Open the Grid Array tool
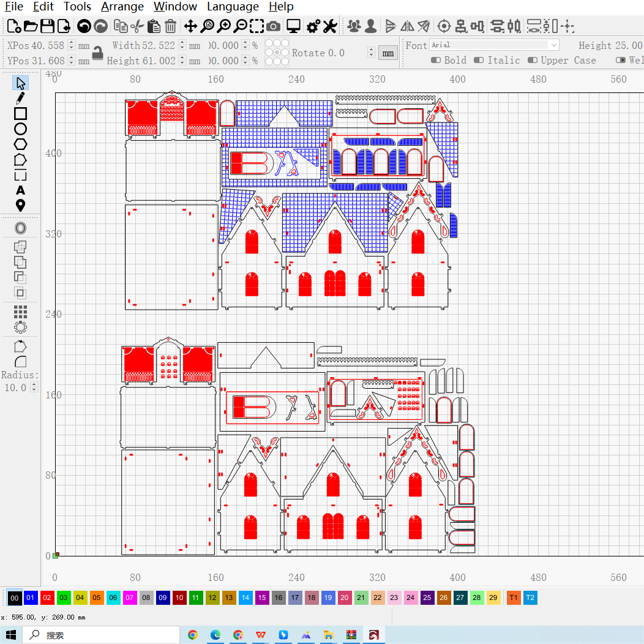This screenshot has width=644, height=644. (20, 312)
